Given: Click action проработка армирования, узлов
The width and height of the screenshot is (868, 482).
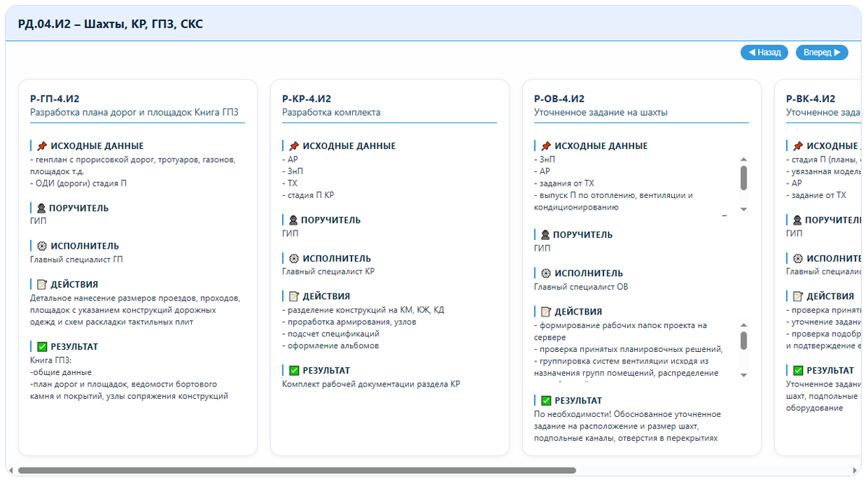Looking at the screenshot, I should (349, 322).
